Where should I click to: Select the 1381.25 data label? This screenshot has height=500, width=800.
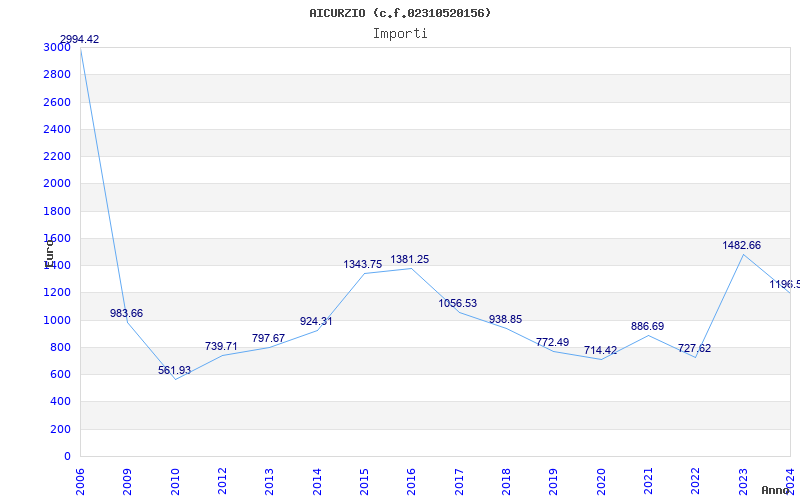tap(410, 259)
